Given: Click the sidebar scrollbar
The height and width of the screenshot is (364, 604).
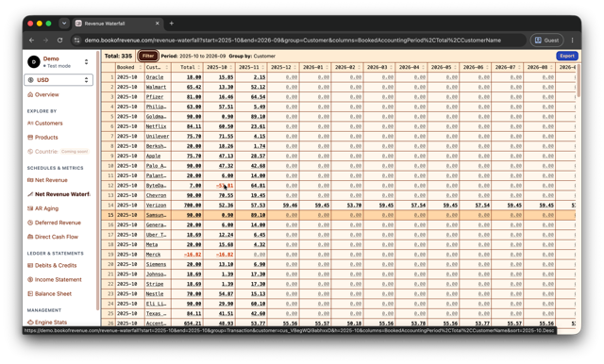Looking at the screenshot, I should point(97,181).
